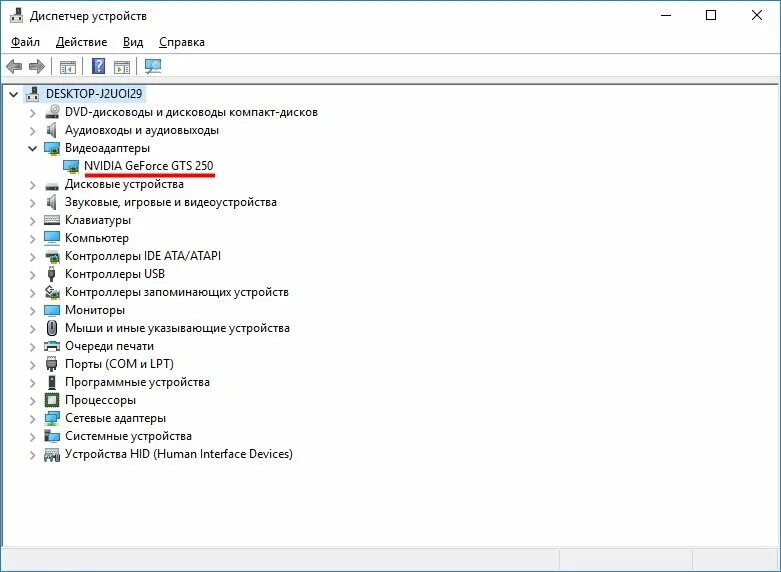Click the keyboard icon beside Клавиатуры
This screenshot has height=572, width=781.
[x=52, y=220]
